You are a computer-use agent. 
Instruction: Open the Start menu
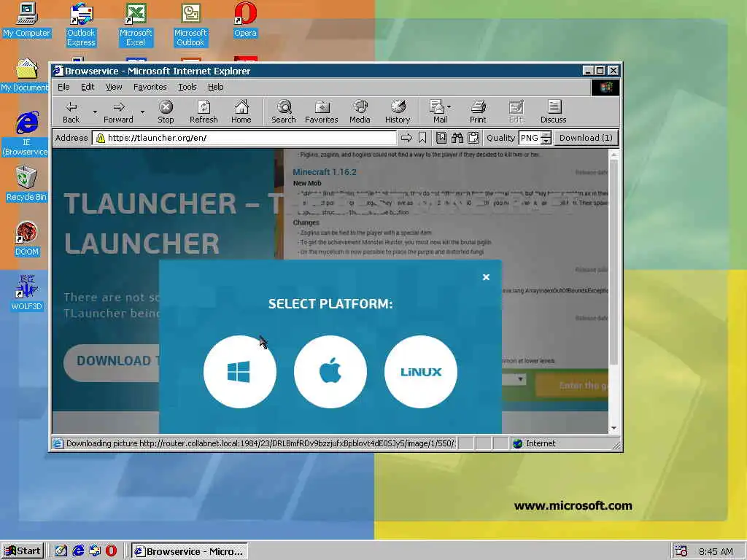click(23, 551)
